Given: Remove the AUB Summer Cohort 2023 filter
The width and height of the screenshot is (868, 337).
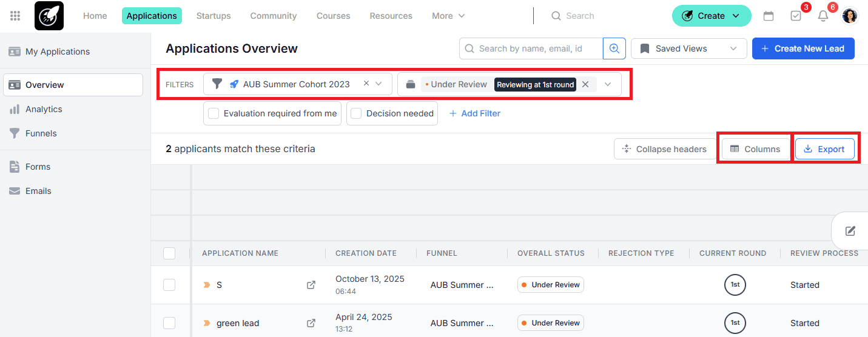Looking at the screenshot, I should click(x=366, y=84).
